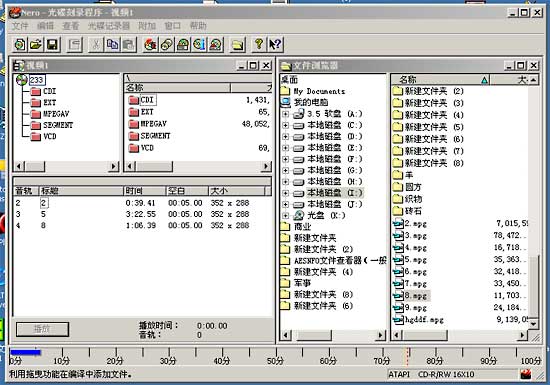Click the What's This arrow-question icon
550x385 pixels.
click(275, 45)
